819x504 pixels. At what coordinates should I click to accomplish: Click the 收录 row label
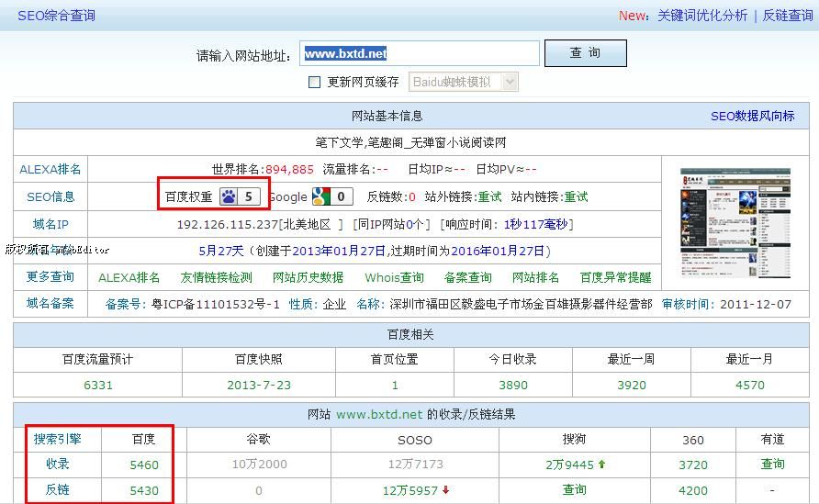pos(58,464)
